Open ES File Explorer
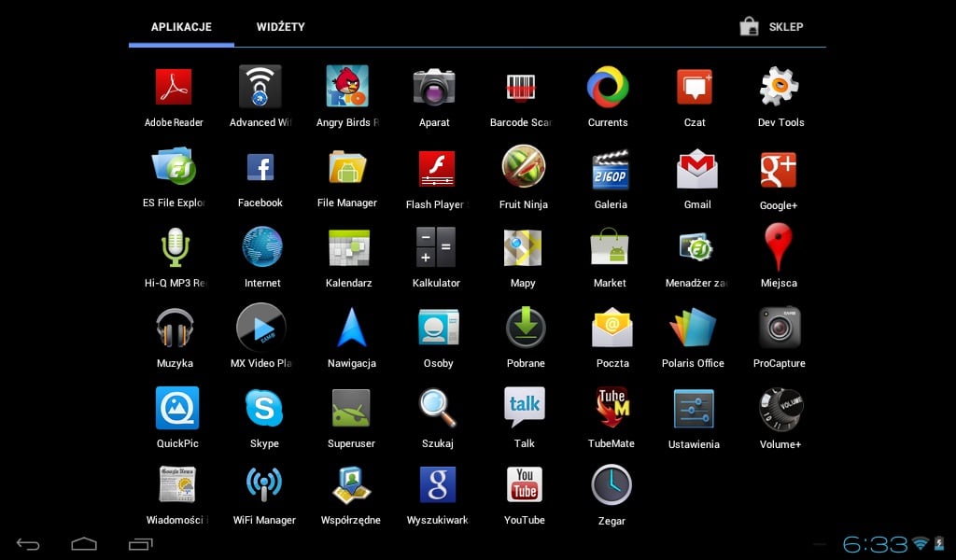The width and height of the screenshot is (956, 560). coord(174,166)
